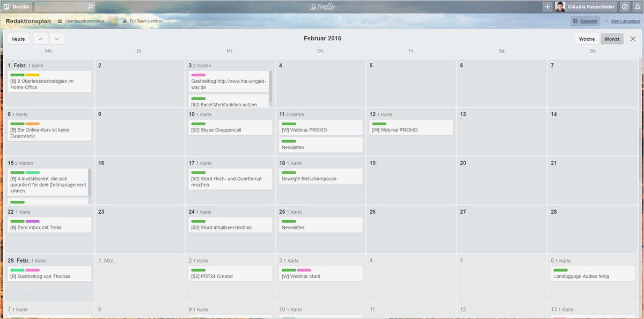Open the Abenteuerhomeoffice team link
This screenshot has width=644, height=319.
point(81,21)
